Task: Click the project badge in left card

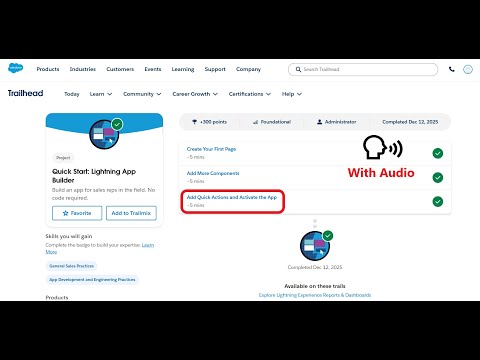Action: pyautogui.click(x=105, y=134)
